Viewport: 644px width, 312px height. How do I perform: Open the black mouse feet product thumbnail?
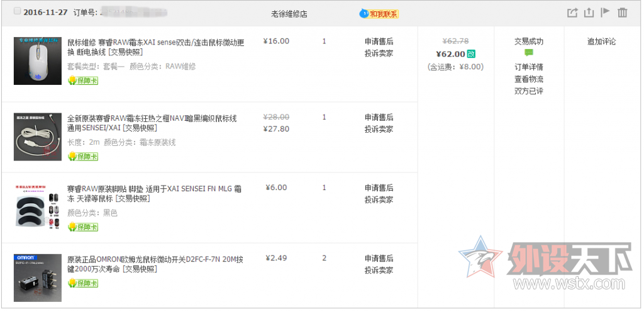coord(38,208)
